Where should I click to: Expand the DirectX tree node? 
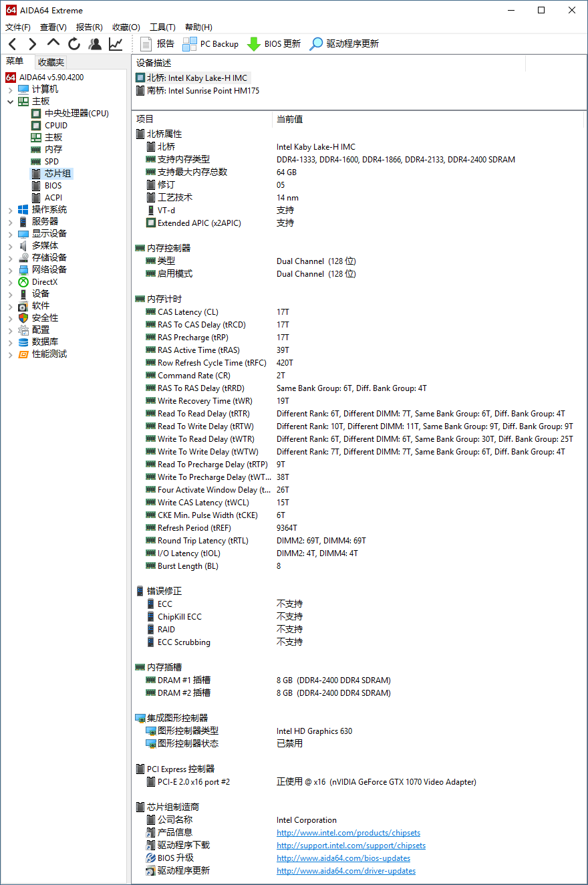coord(11,281)
